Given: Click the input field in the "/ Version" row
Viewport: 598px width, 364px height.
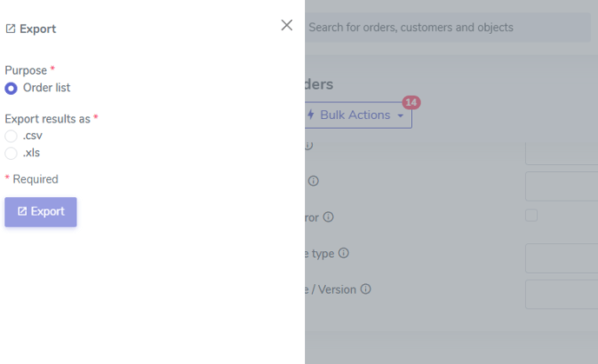Looking at the screenshot, I should tap(561, 295).
